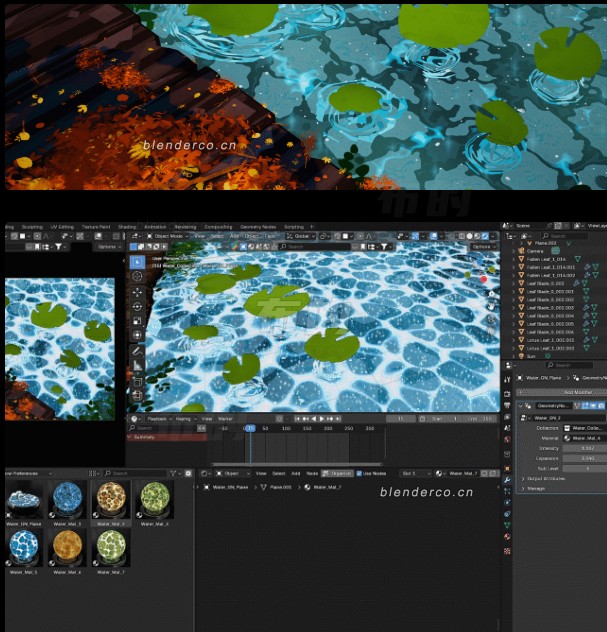Open the Playback dropdown in timeline
607x632 pixels.
click(x=159, y=419)
